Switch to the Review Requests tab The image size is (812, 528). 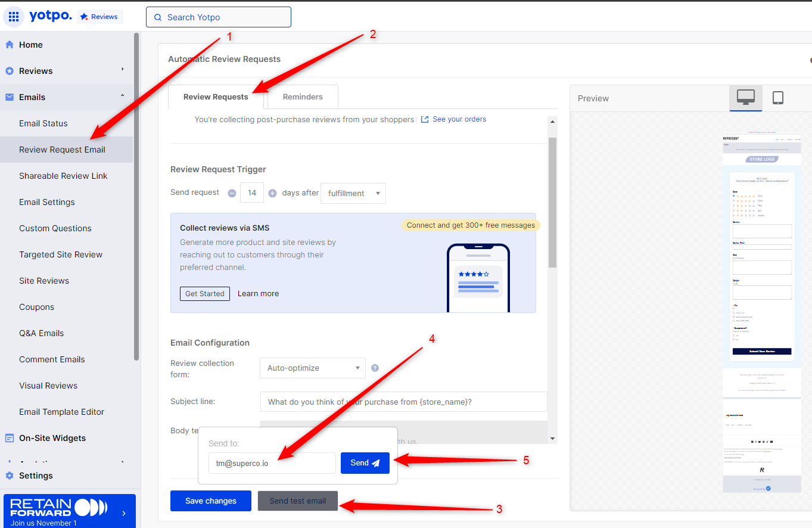(x=216, y=97)
